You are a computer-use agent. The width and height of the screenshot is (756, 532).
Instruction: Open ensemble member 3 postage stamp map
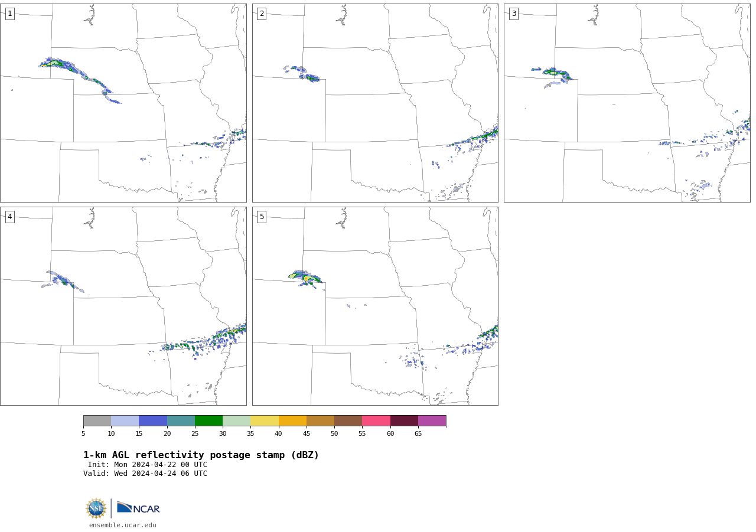coord(627,103)
